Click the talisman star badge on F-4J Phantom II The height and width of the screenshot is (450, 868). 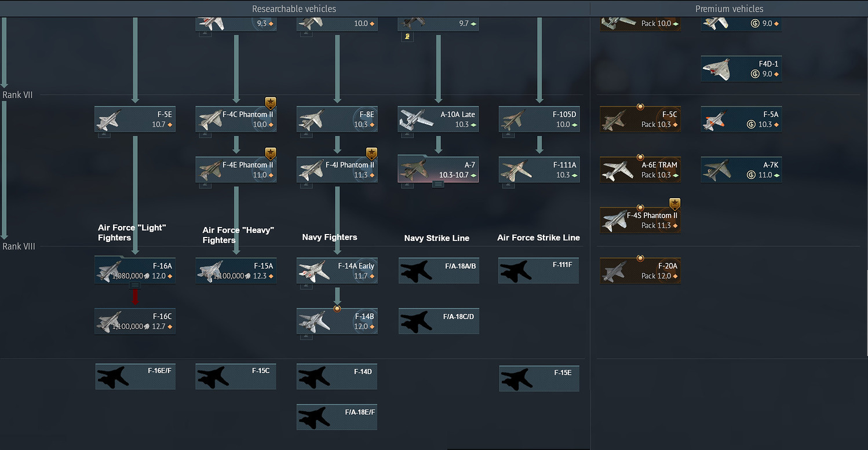(x=371, y=152)
